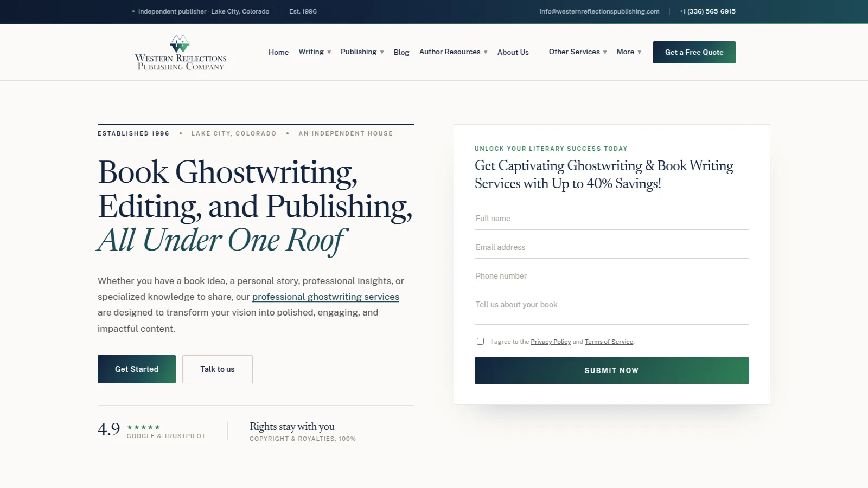The image size is (868, 488).
Task: Go to the Home page
Action: click(278, 52)
